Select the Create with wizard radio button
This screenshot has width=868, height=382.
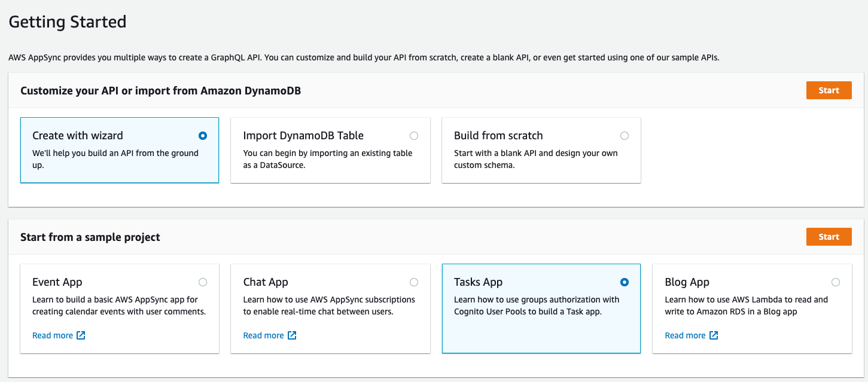pyautogui.click(x=203, y=136)
